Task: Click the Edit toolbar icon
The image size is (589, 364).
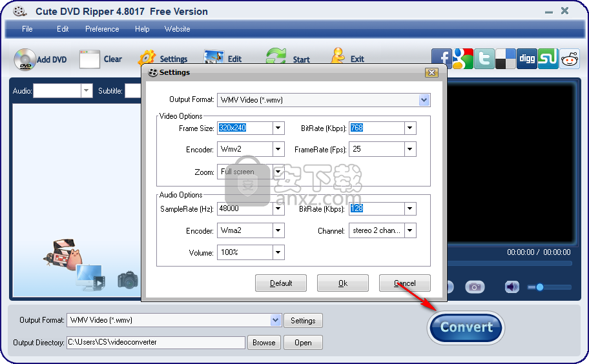Action: coord(214,57)
